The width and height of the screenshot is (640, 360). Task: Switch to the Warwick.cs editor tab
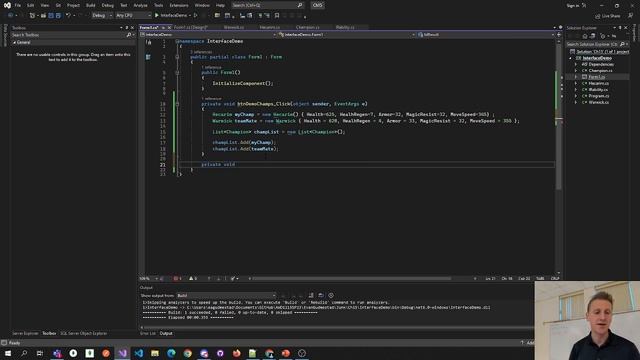[234, 27]
